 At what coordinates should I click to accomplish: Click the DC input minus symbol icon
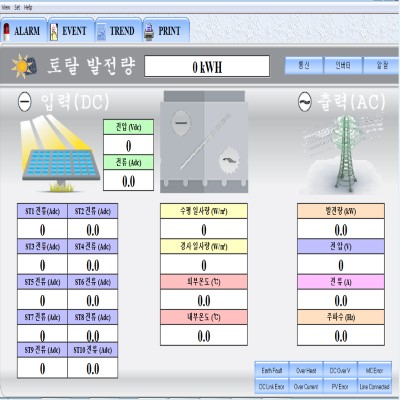click(25, 101)
